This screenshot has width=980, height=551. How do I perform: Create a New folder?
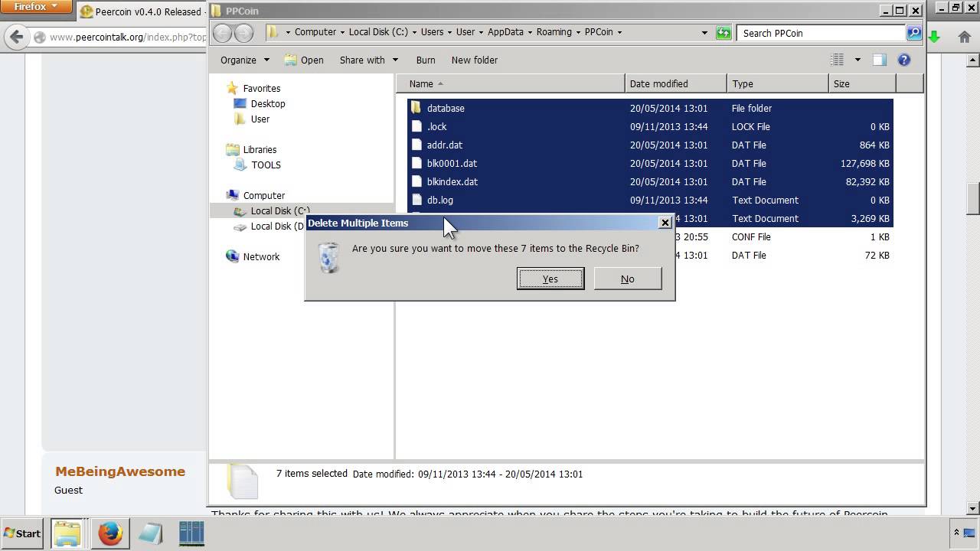pyautogui.click(x=475, y=60)
